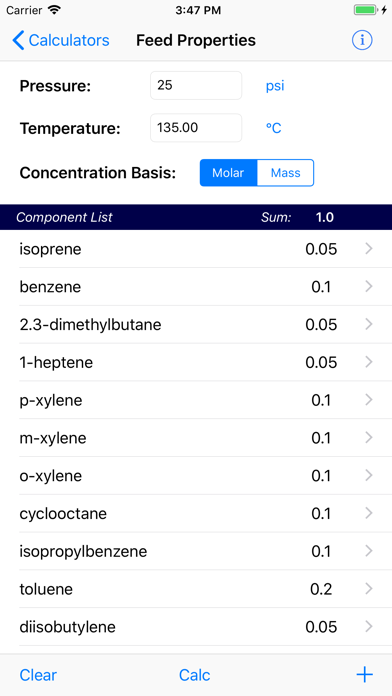
Task: Open the cyclooctane row chevron
Action: point(368,514)
